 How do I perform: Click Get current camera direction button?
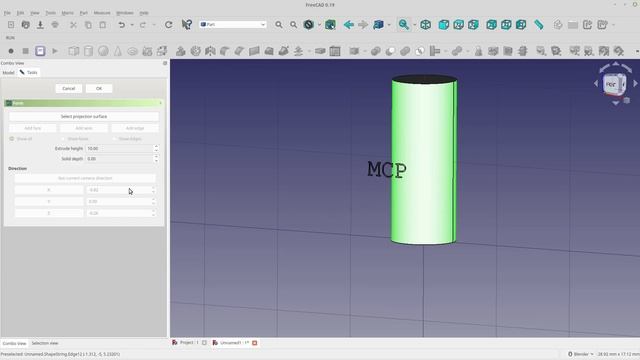pos(85,178)
